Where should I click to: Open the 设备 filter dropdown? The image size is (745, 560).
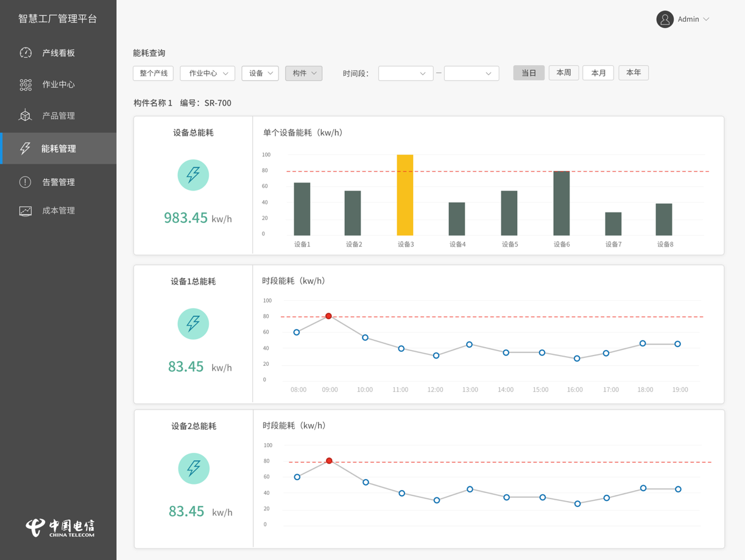click(x=260, y=74)
